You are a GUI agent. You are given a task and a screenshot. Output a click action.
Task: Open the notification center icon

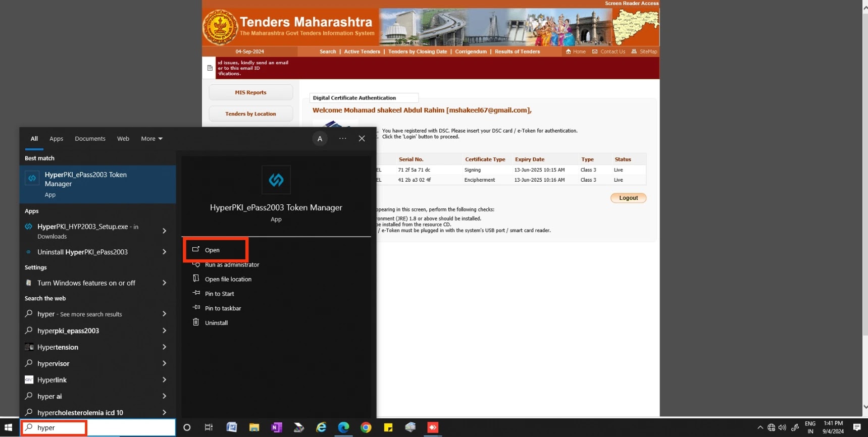857,427
